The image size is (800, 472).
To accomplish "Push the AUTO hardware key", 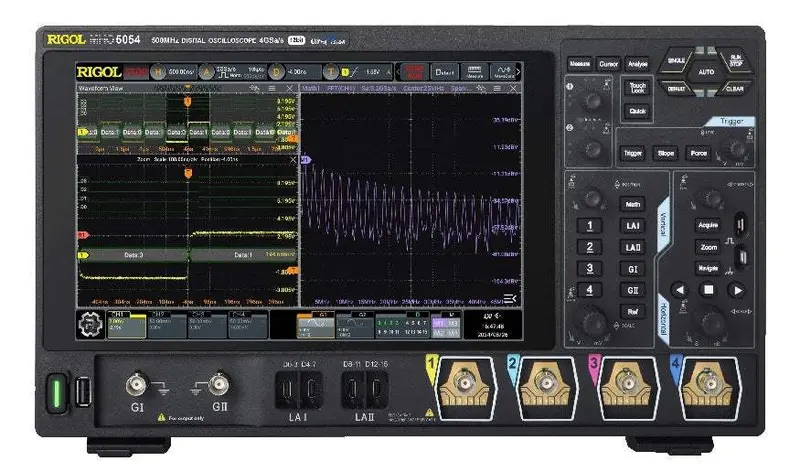I will pyautogui.click(x=706, y=72).
